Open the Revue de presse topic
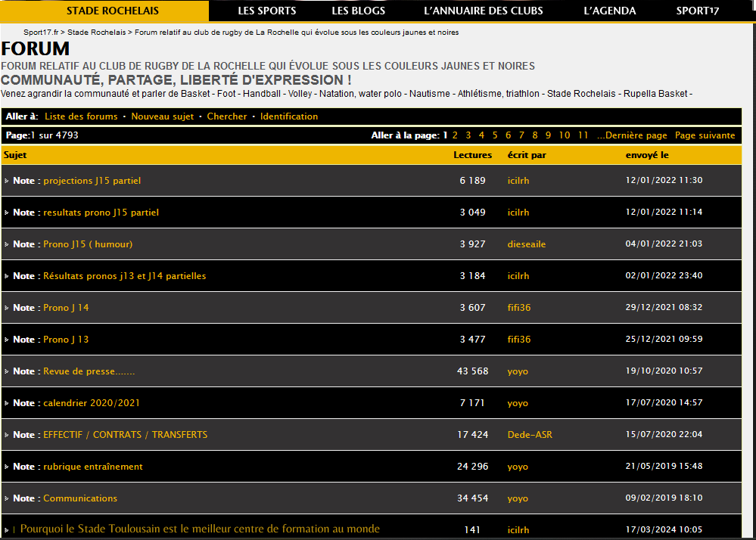Viewport: 756px width, 540px height. coord(89,371)
